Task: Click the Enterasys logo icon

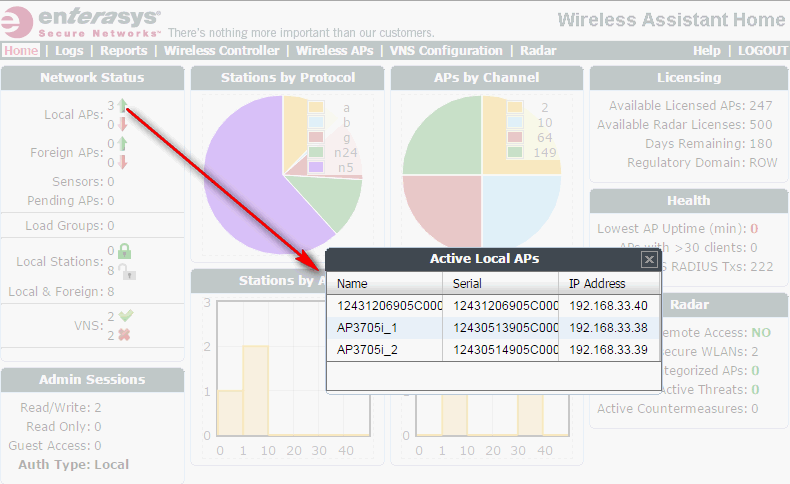Action: pyautogui.click(x=18, y=23)
